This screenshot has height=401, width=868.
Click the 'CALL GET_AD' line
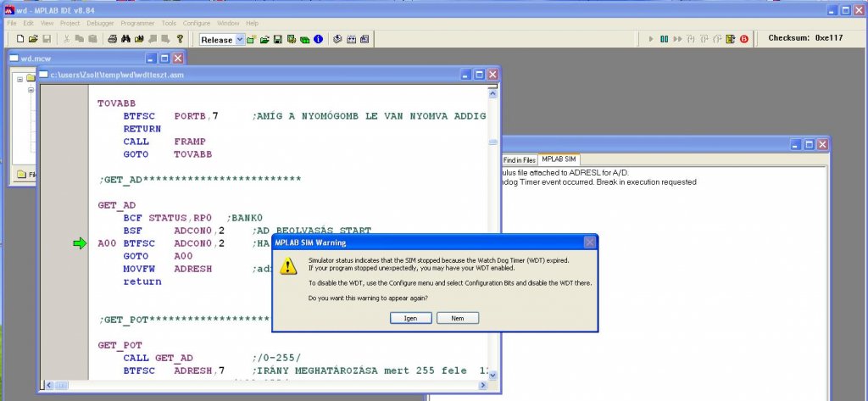(x=158, y=358)
